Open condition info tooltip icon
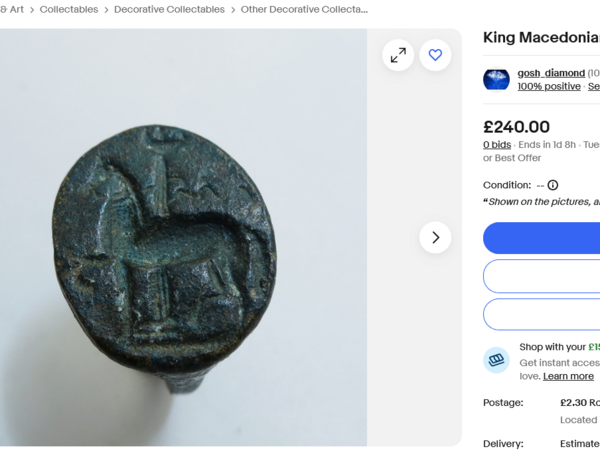Screen dimensions: 600x455 [553, 185]
